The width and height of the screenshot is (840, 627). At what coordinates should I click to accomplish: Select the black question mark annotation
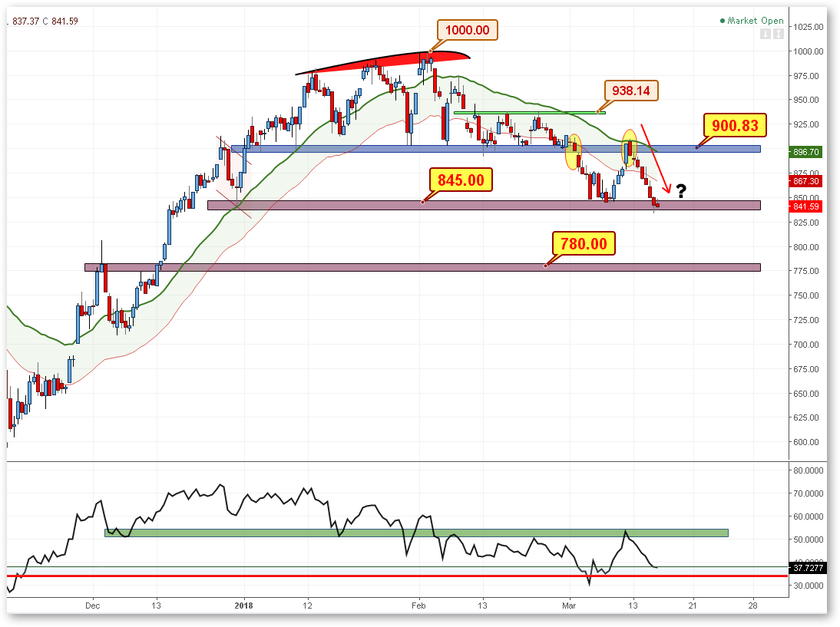680,192
